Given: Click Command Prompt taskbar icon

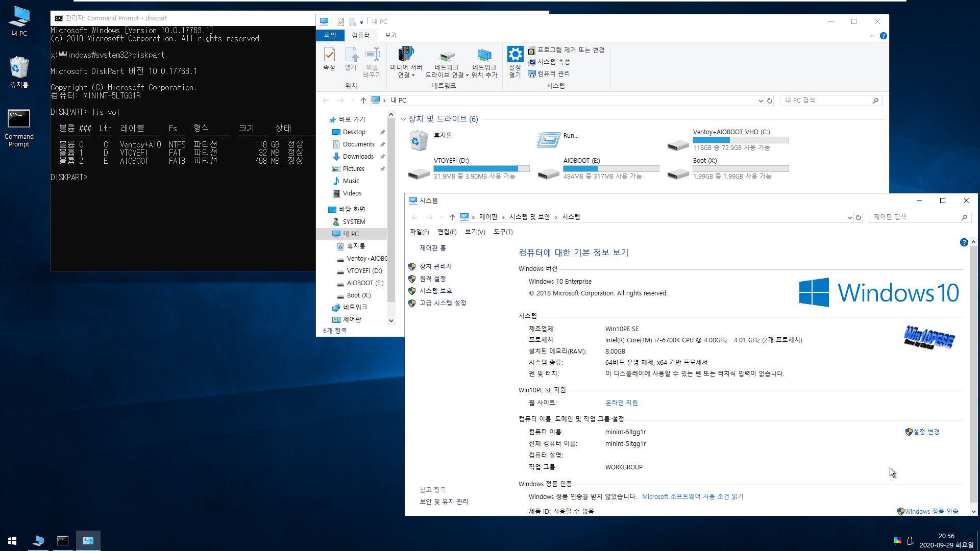Looking at the screenshot, I should [x=63, y=540].
